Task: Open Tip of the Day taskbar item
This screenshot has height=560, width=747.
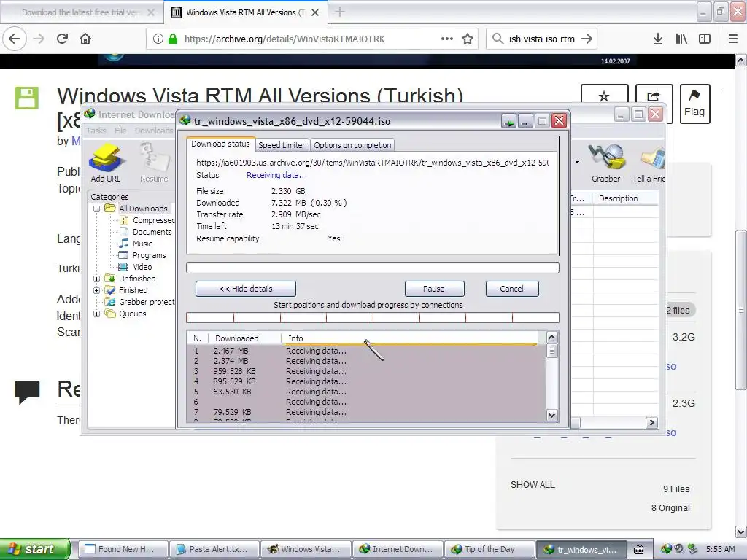Action: click(x=488, y=549)
